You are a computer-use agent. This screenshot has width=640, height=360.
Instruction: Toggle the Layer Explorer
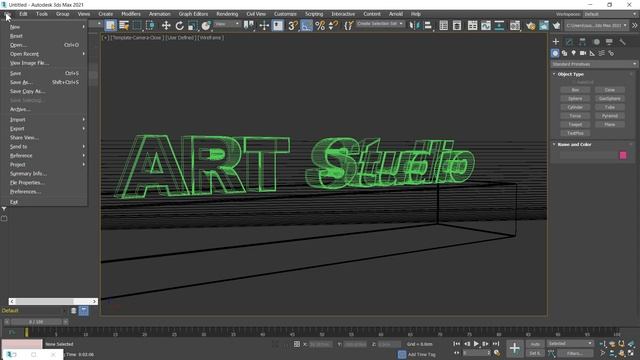[457, 26]
